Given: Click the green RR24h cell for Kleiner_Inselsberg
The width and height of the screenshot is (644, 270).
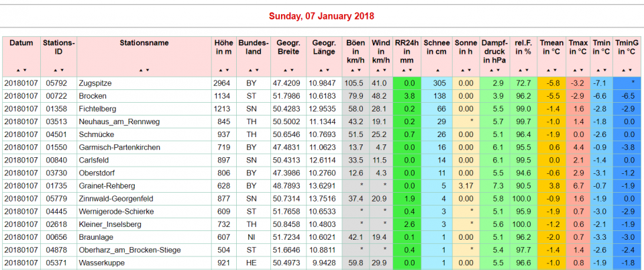Looking at the screenshot, I should pos(407,224).
